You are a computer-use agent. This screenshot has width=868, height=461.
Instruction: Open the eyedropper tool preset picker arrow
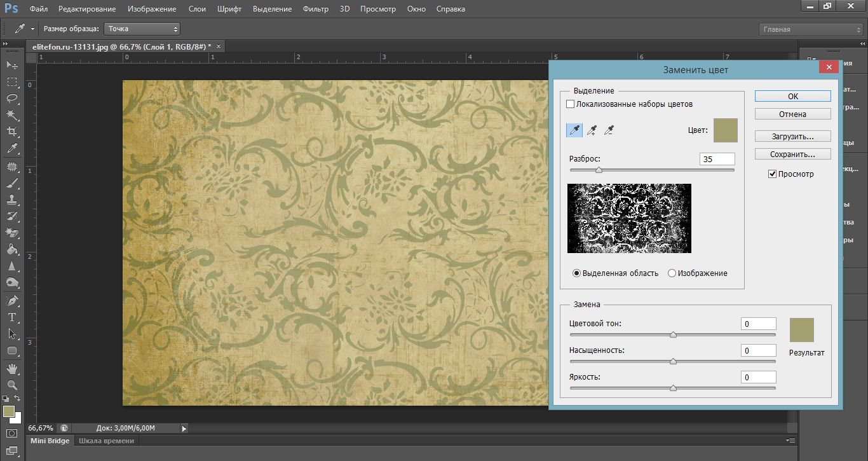pyautogui.click(x=32, y=29)
